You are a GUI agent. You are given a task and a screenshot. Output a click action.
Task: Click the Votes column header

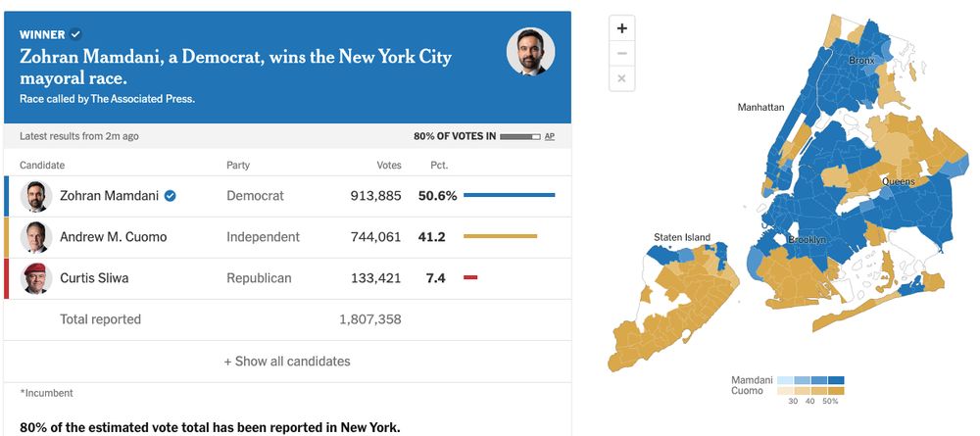coord(389,166)
